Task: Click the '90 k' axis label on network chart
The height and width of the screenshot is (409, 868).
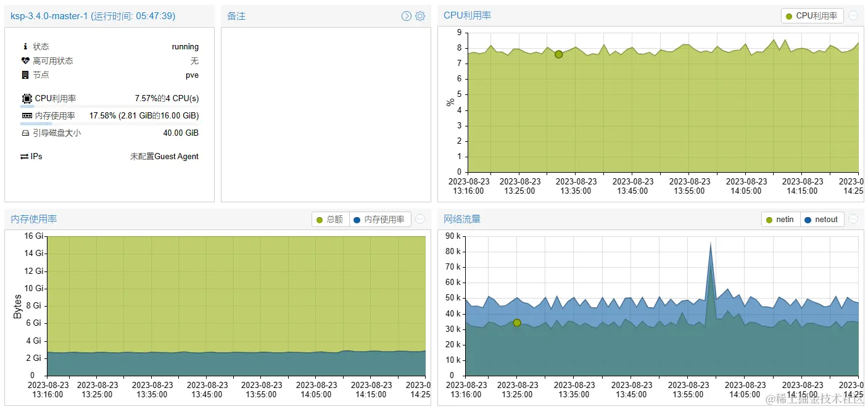Action: (x=454, y=236)
